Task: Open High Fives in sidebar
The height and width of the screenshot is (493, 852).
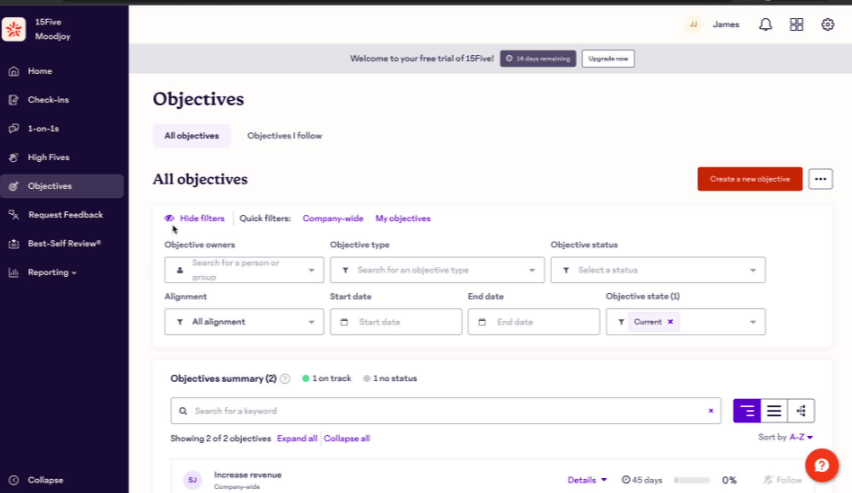Action: coord(48,158)
